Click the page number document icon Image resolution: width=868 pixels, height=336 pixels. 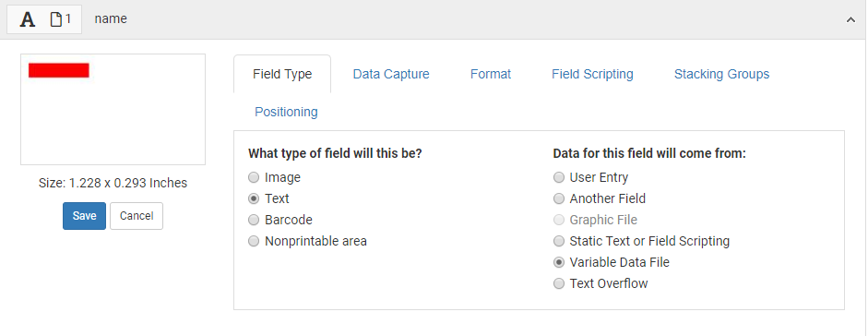point(56,19)
